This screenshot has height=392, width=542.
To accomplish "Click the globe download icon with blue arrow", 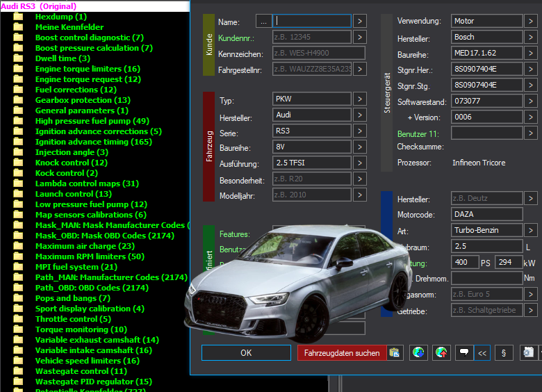I will (x=418, y=352).
